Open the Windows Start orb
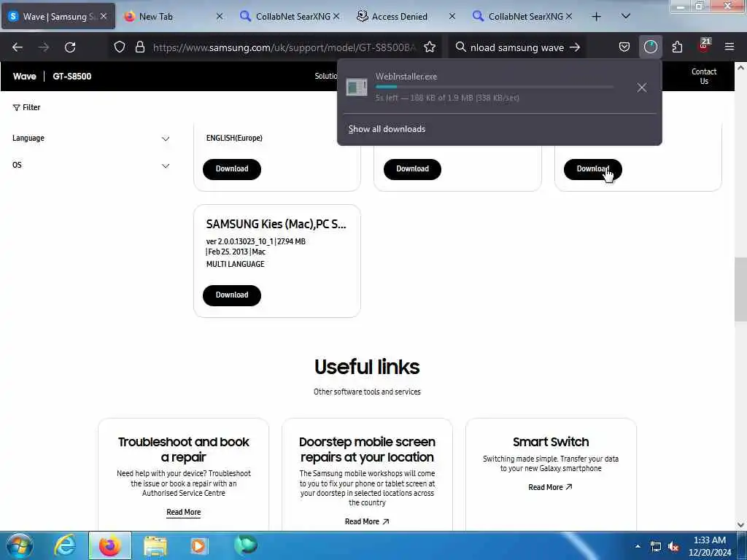Screen dimensions: 747x560 [x=20, y=545]
